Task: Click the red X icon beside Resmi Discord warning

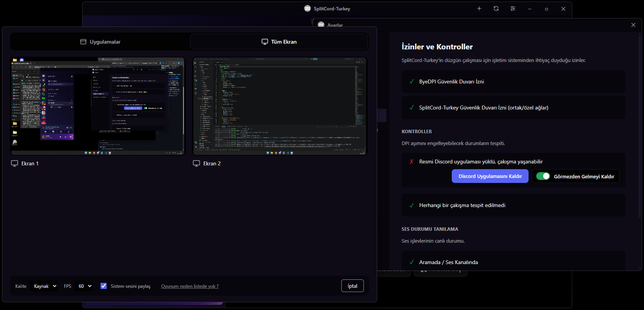Action: [x=412, y=162]
